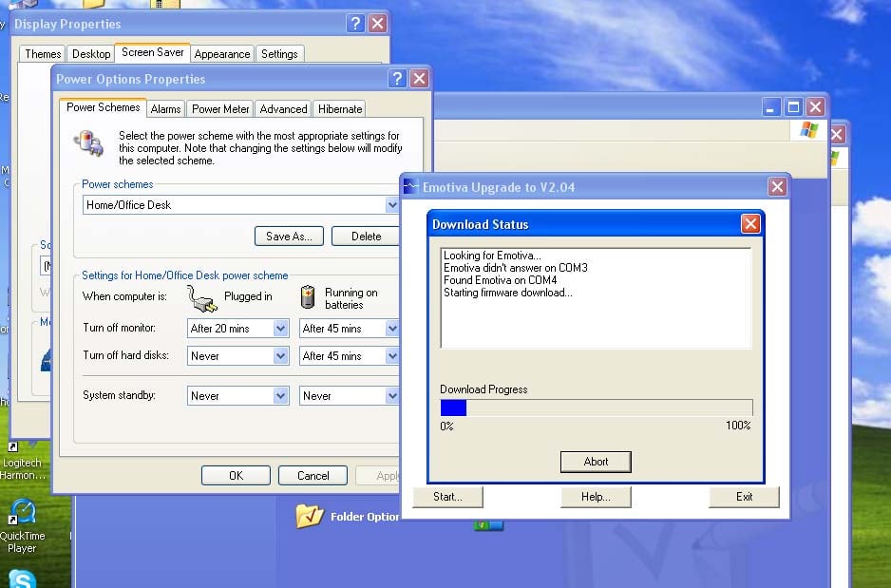This screenshot has height=588, width=891.
Task: Open the Folder Options icon
Action: click(x=310, y=517)
